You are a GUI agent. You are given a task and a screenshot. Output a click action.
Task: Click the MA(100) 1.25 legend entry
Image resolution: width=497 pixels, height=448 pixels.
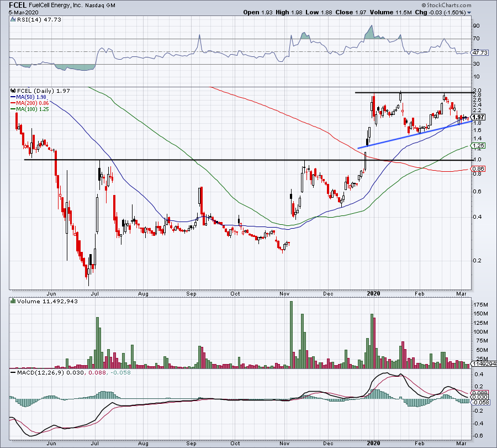pos(30,109)
